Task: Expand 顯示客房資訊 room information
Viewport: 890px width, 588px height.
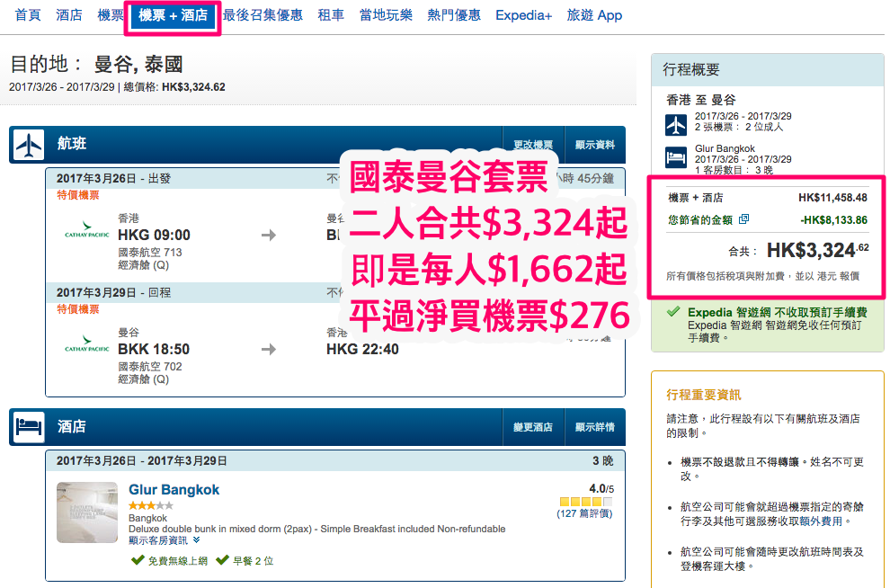Action: 164,540
